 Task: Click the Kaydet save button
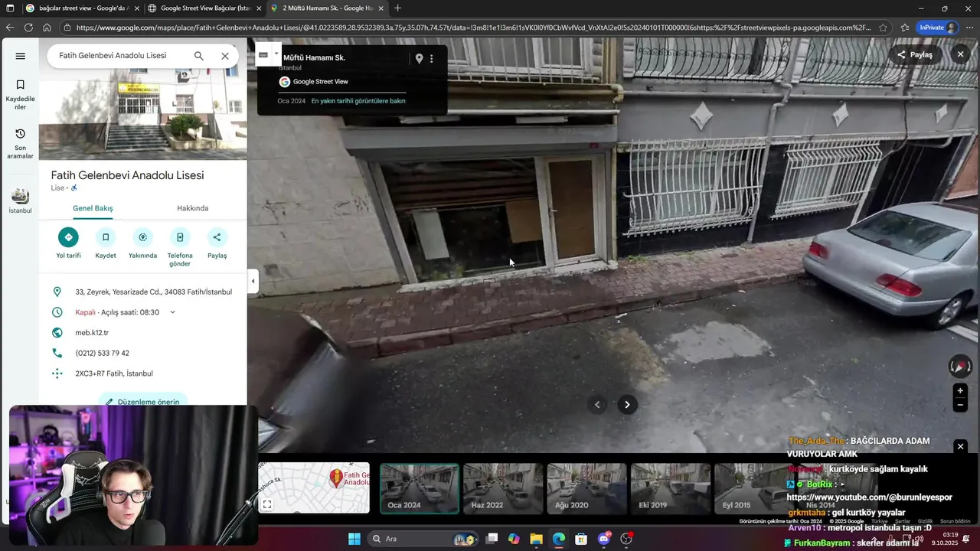click(x=106, y=243)
